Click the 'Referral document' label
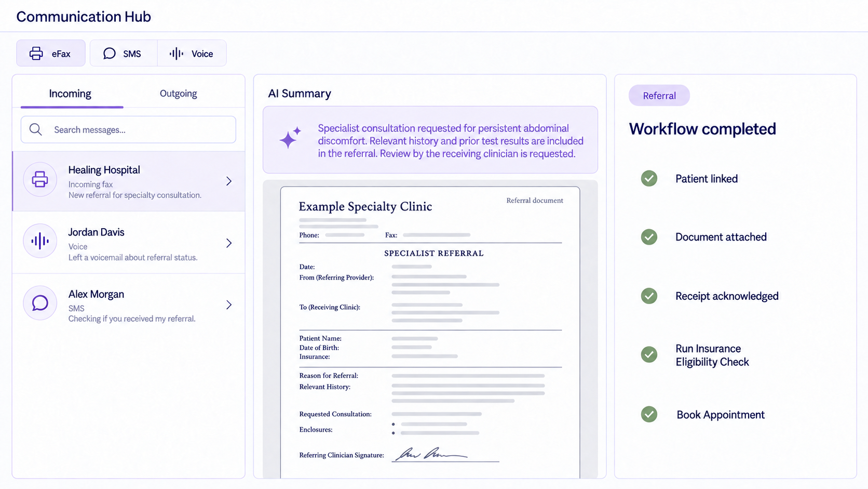The height and width of the screenshot is (489, 868). point(535,201)
